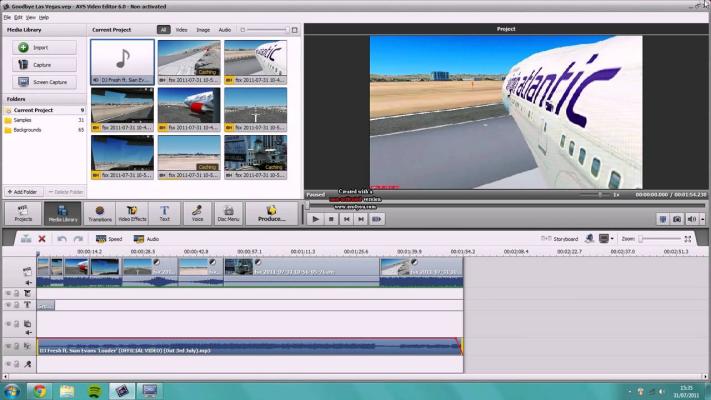Screen dimensions: 711x400
Task: Mute preview with the speaker icon
Action: tap(692, 220)
